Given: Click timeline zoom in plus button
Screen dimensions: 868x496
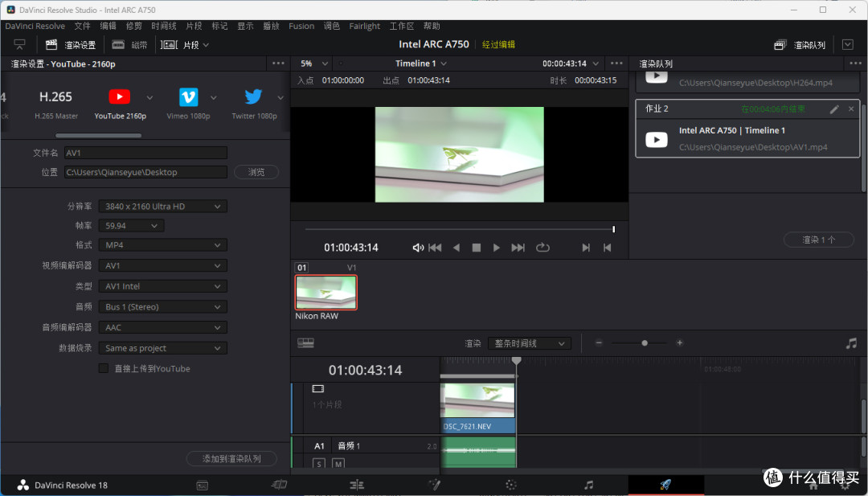Looking at the screenshot, I should (680, 343).
